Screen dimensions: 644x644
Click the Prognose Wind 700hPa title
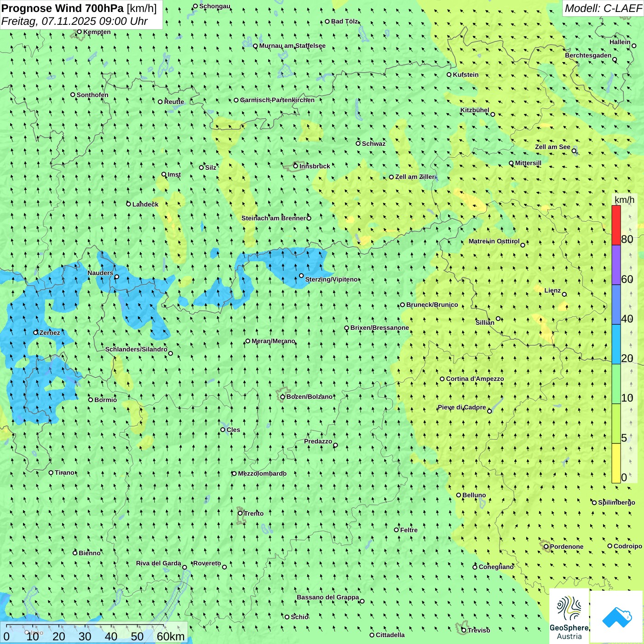[x=63, y=8]
